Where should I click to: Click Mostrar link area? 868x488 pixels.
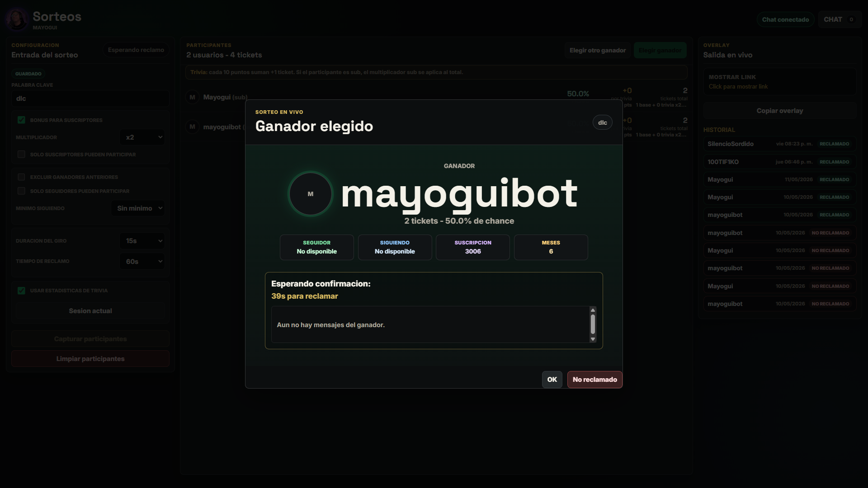click(780, 82)
